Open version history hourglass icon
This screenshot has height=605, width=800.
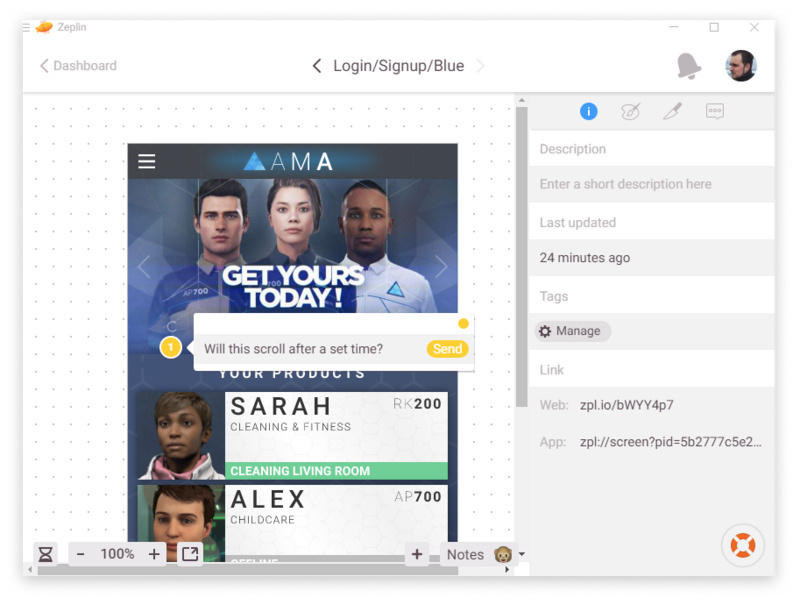tap(45, 554)
